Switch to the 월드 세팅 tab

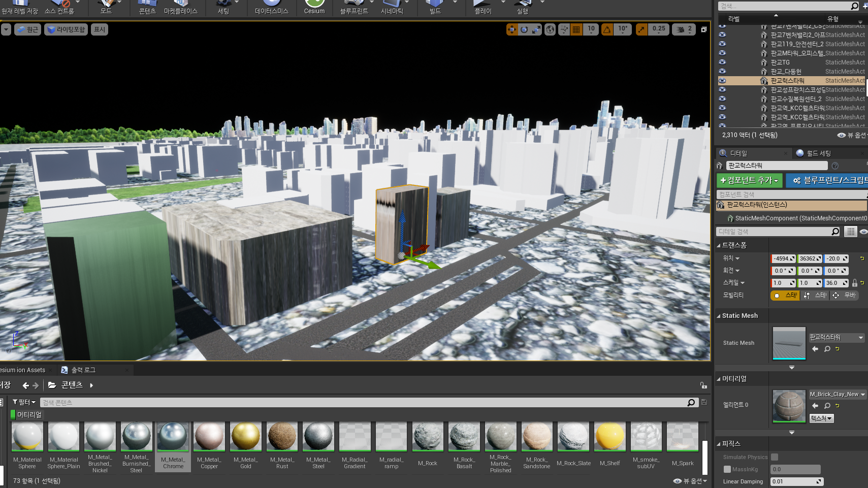[819, 153]
